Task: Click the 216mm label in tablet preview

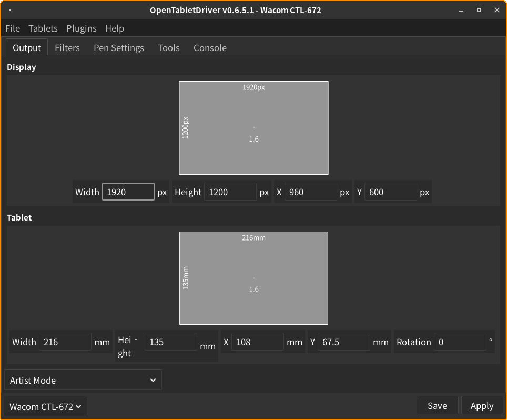Action: click(253, 238)
